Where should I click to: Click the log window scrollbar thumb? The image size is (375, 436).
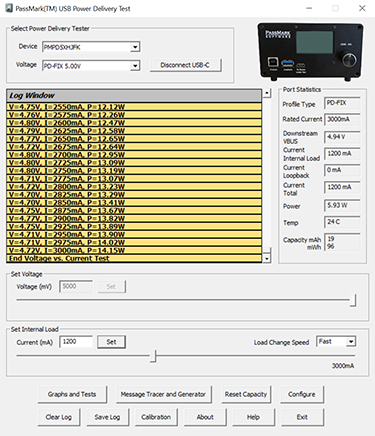click(x=267, y=250)
